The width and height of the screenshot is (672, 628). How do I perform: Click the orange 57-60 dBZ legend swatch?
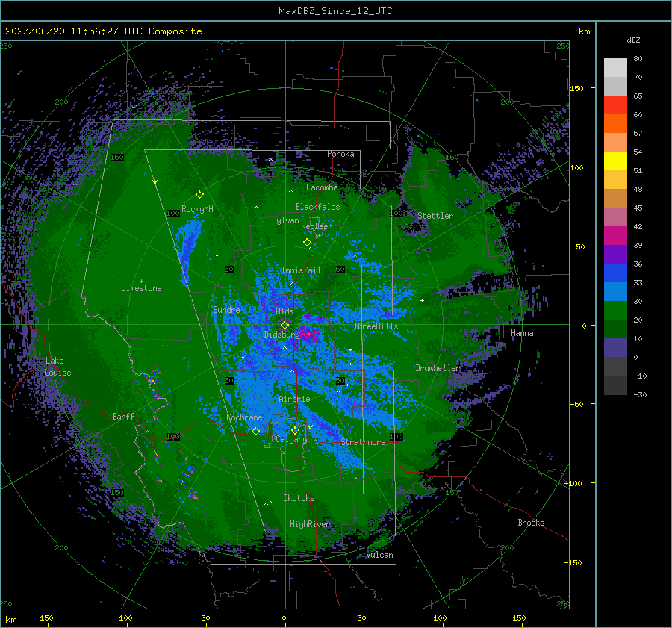[615, 124]
